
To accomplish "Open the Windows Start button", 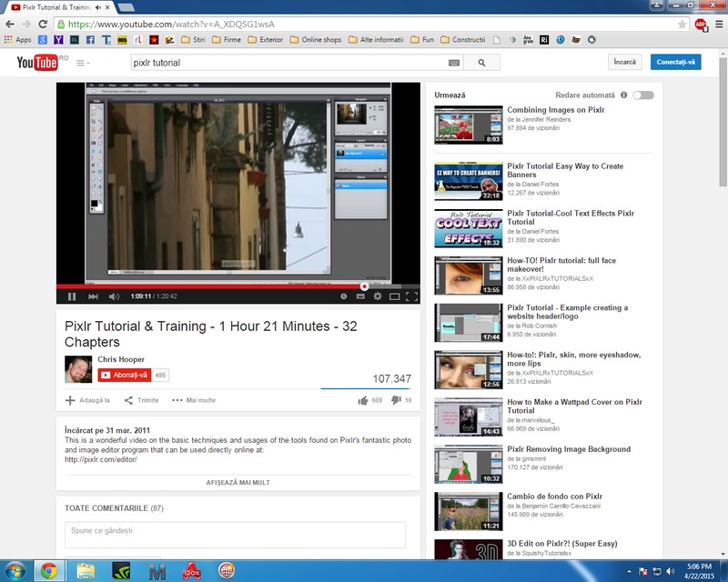I will (x=15, y=571).
